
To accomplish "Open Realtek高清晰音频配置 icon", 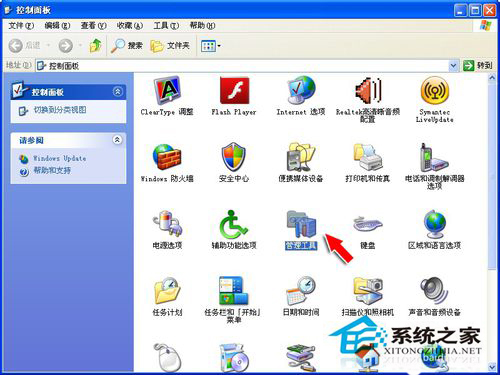I will (368, 90).
